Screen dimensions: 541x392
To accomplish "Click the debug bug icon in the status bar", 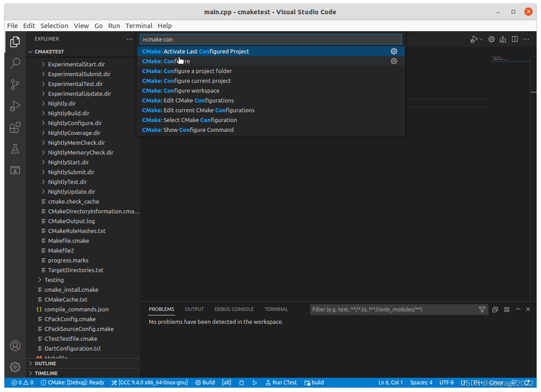I will [242, 383].
